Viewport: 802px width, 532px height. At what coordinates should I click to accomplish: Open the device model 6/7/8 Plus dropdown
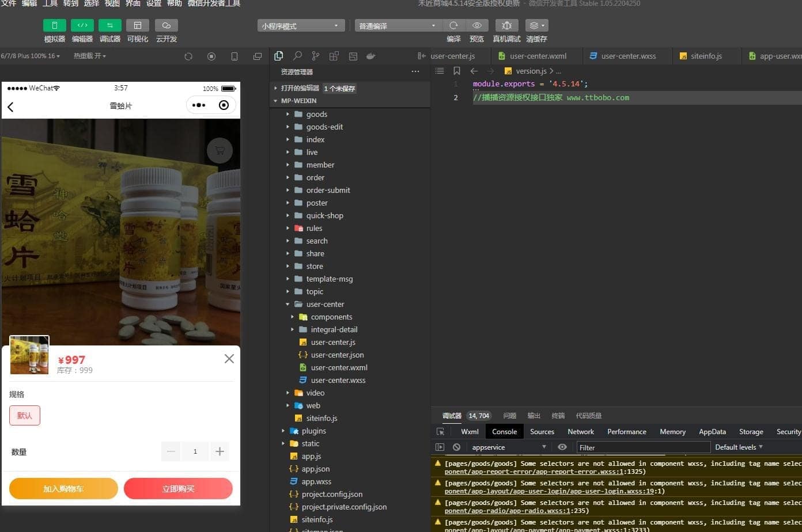click(x=31, y=56)
